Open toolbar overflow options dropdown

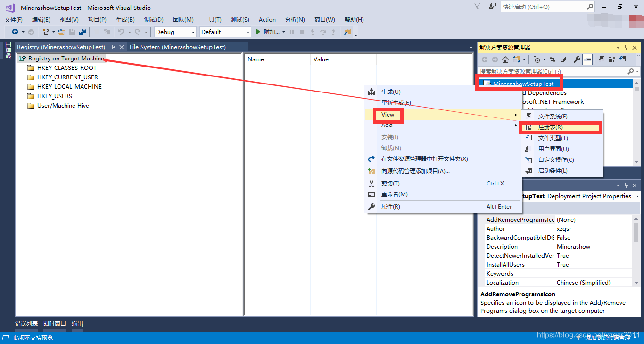click(356, 34)
